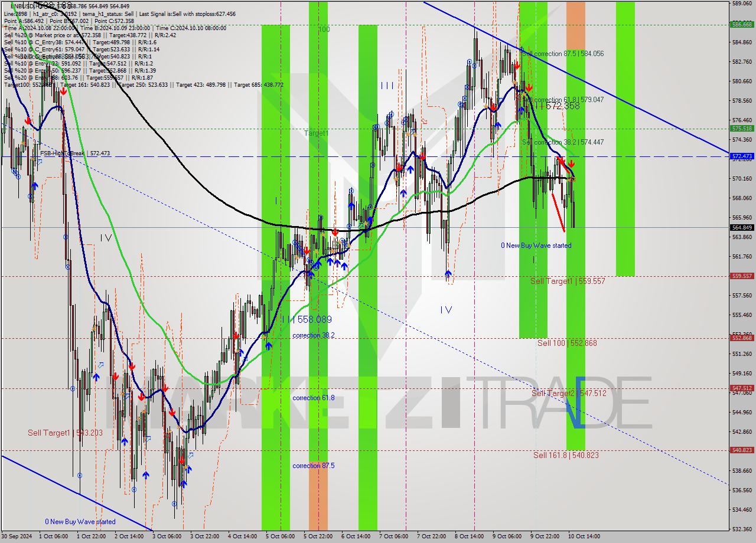This screenshot has height=543, width=756.
Task: Click the 584.860 price scale value
Action: 742,42
